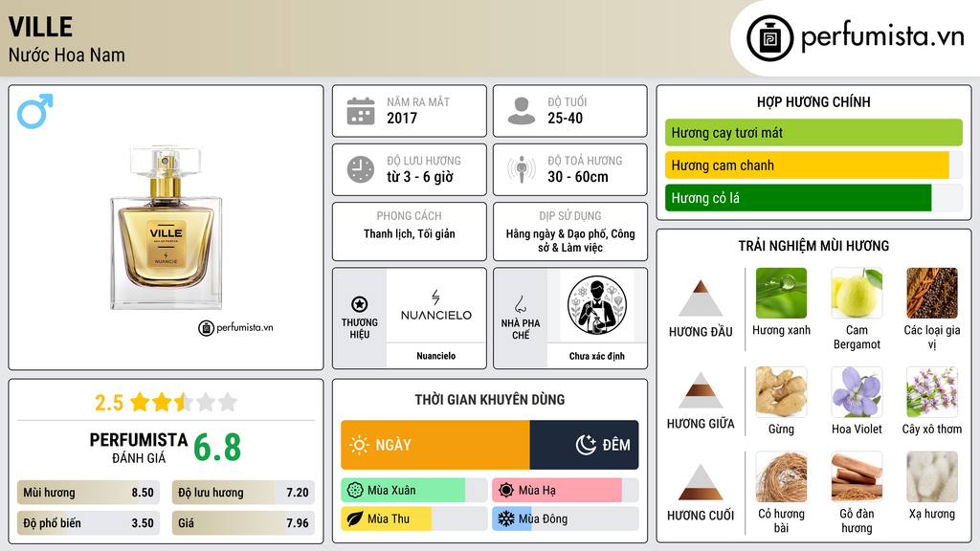
Task: Click the Mùa Đông season bar
Action: pyautogui.click(x=565, y=518)
